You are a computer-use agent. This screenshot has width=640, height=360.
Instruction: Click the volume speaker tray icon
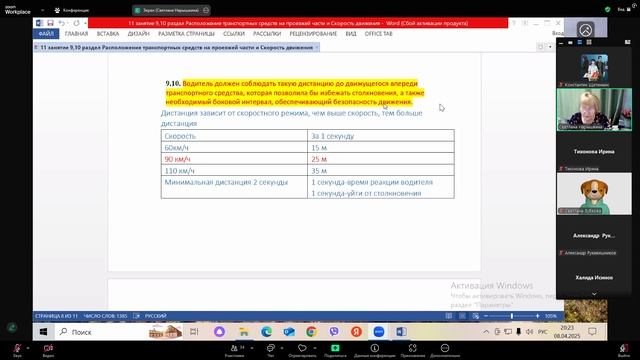coord(529,332)
